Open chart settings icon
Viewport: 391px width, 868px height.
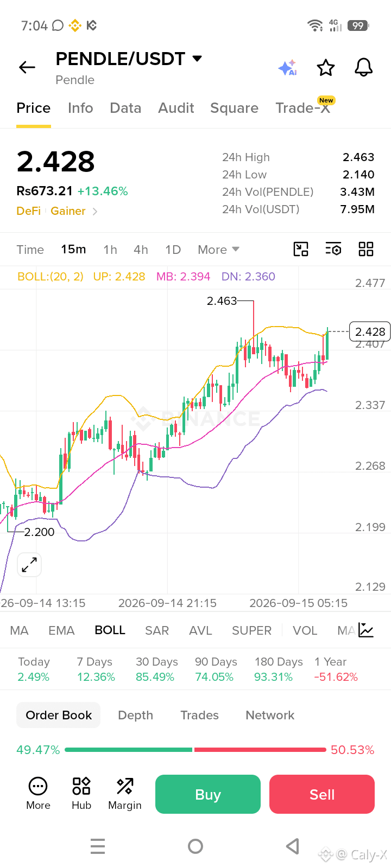coord(333,249)
